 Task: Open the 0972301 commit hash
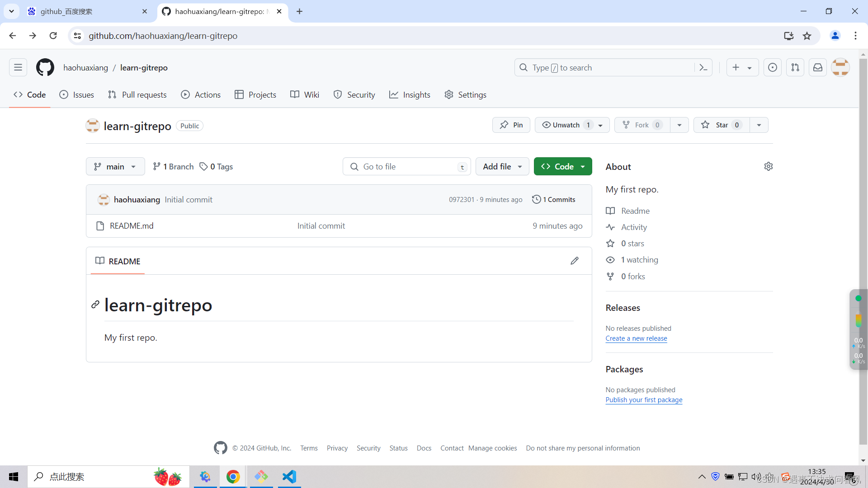click(461, 200)
